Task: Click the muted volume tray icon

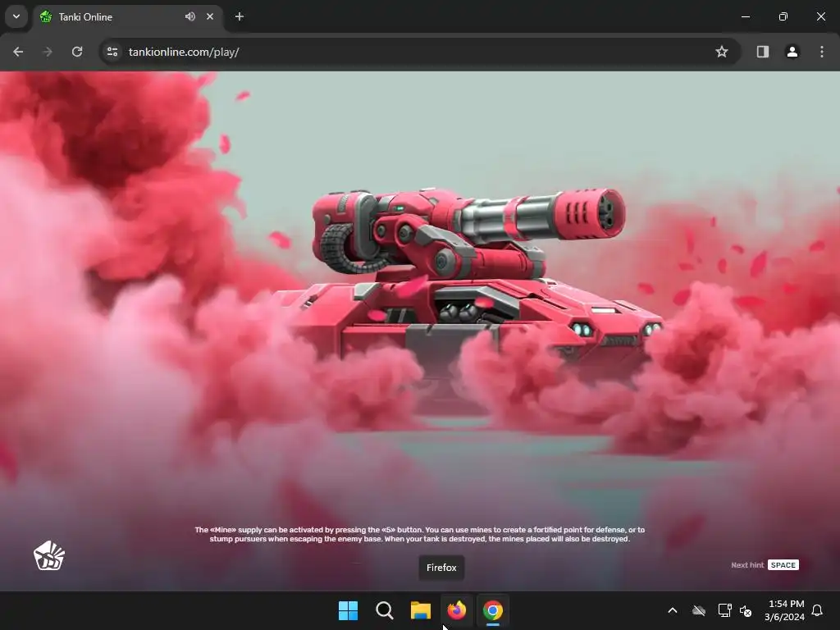Action: coord(746,610)
